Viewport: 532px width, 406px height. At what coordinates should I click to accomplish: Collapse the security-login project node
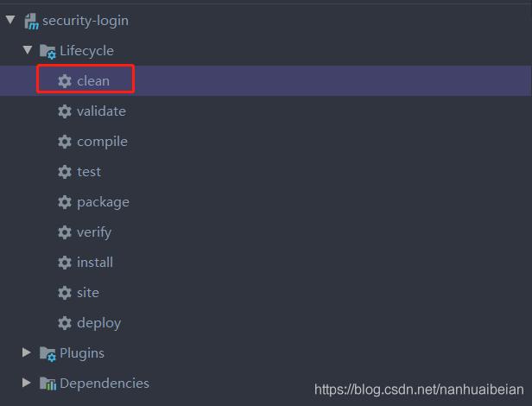(x=10, y=20)
